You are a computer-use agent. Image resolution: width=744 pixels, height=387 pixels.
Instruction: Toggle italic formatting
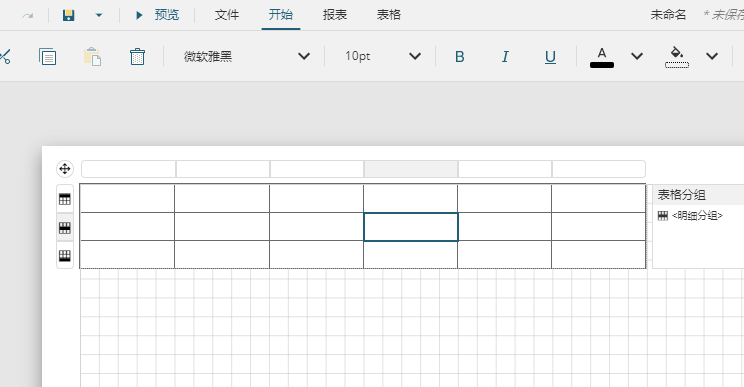tap(505, 57)
